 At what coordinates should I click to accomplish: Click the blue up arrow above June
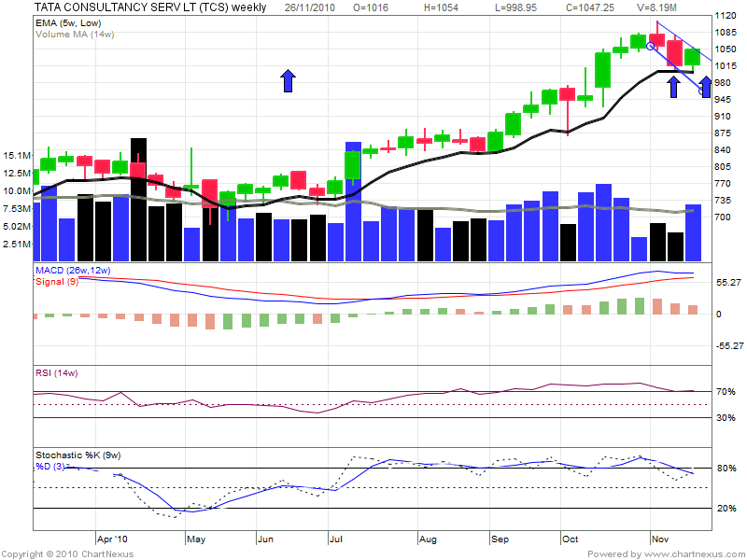pyautogui.click(x=289, y=81)
